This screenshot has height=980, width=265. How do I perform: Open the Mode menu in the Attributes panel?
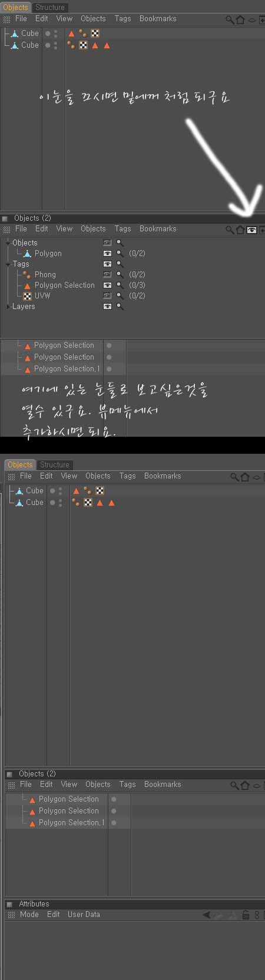click(29, 914)
